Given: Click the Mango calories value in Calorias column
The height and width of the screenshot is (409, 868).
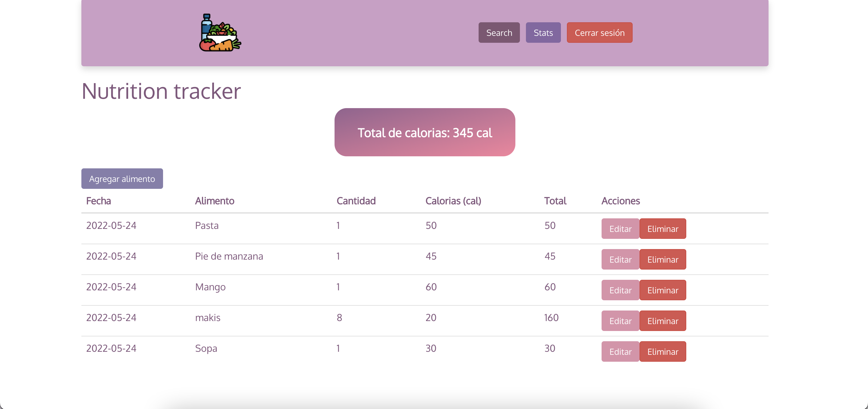Looking at the screenshot, I should [431, 287].
